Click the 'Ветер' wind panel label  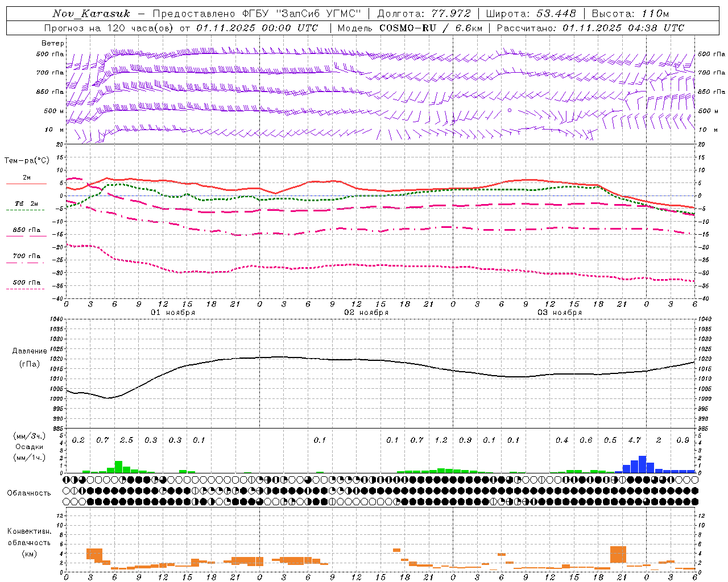click(53, 43)
